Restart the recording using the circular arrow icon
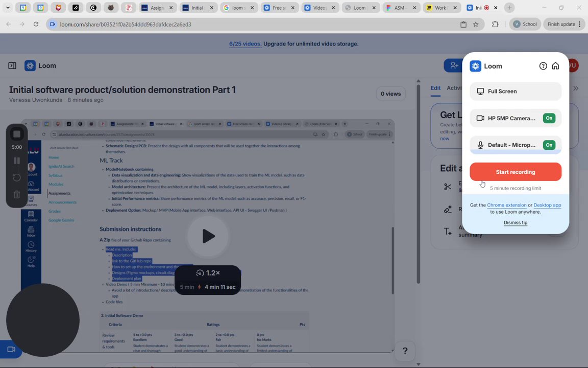This screenshot has width=588, height=368. click(17, 177)
